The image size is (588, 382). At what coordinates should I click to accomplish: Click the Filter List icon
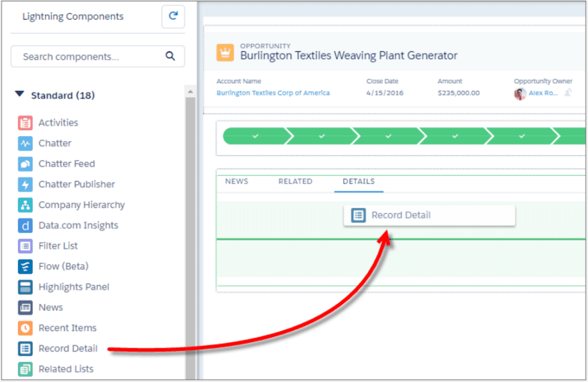[25, 246]
